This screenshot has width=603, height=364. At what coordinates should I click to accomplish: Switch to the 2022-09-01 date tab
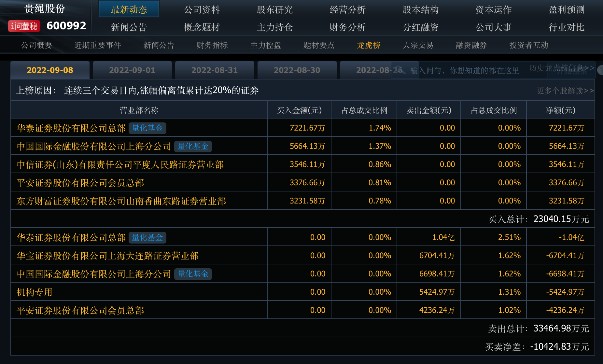point(132,70)
